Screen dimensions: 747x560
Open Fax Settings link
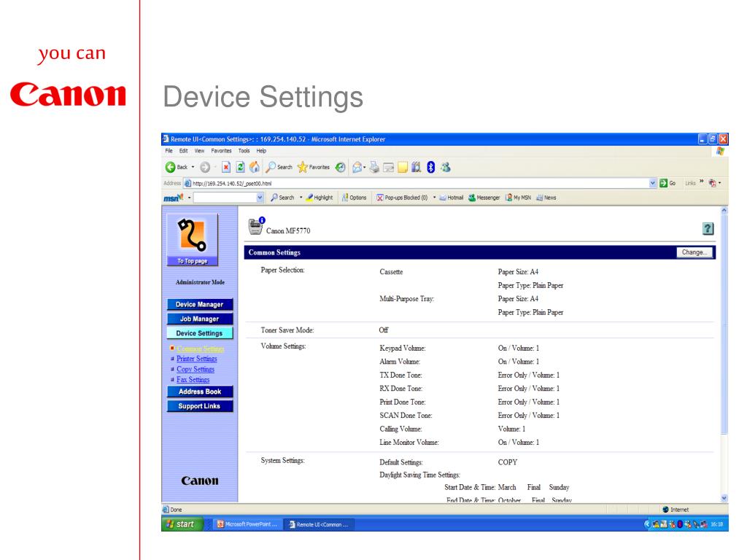[193, 379]
